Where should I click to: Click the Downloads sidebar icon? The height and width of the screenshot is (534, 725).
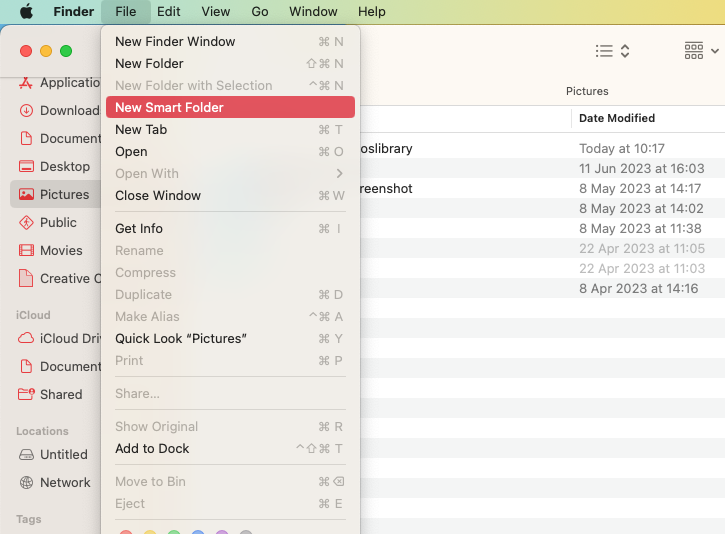(x=26, y=110)
